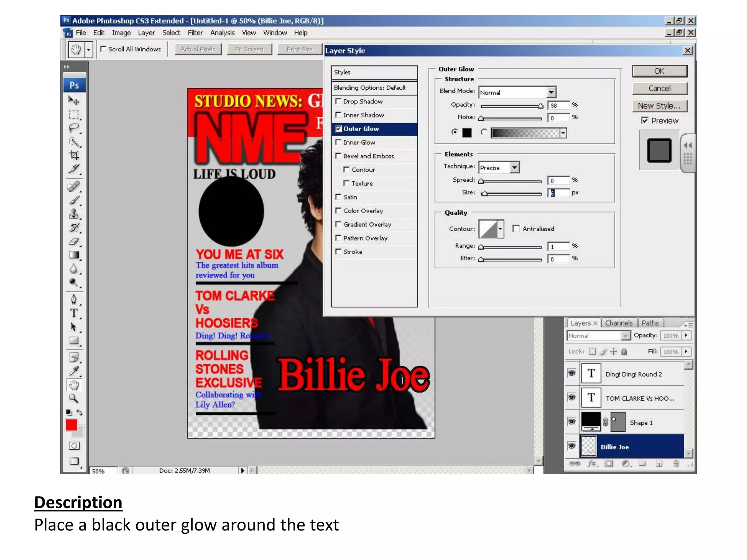The height and width of the screenshot is (560, 747).
Task: Switch to the Channels tab
Action: tap(619, 323)
